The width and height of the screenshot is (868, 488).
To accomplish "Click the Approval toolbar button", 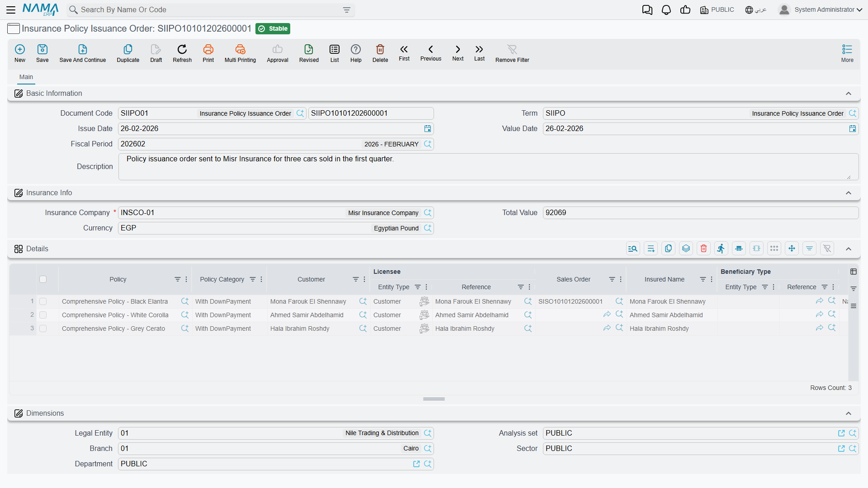I will (x=278, y=53).
